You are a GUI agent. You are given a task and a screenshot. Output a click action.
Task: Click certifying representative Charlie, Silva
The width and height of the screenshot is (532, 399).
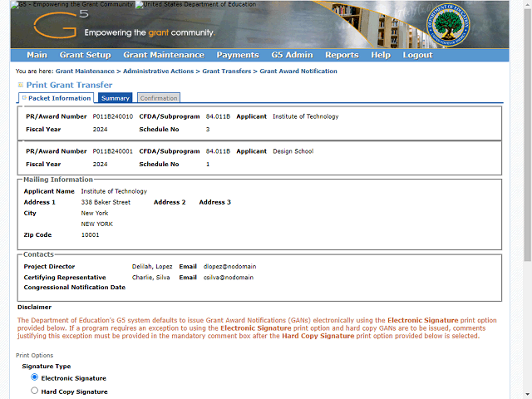click(150, 278)
